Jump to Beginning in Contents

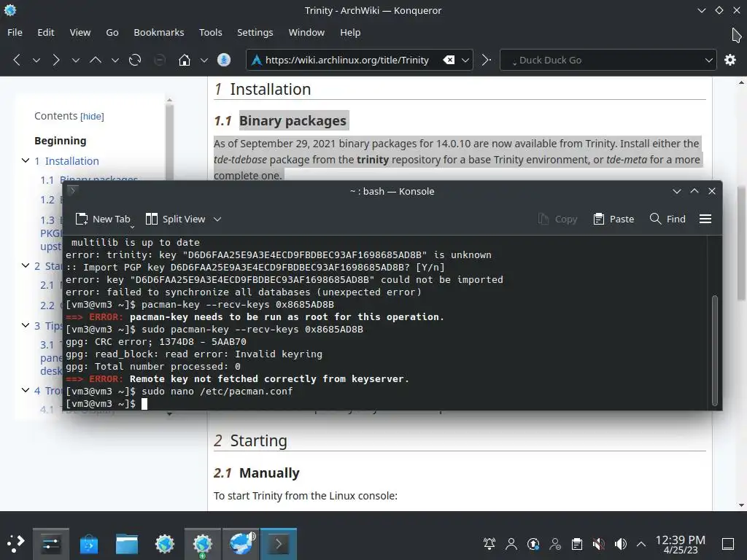tap(60, 141)
